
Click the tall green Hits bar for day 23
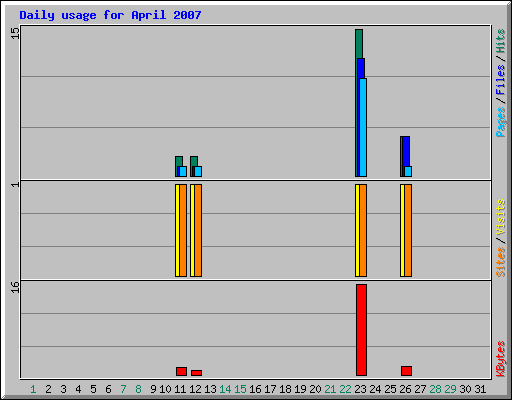coord(359,43)
